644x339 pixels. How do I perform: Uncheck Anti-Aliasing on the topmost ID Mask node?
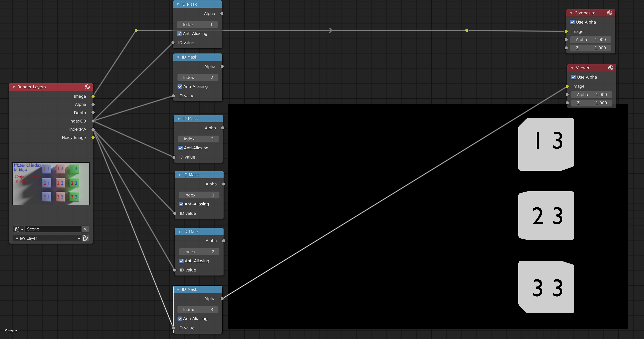pyautogui.click(x=180, y=33)
